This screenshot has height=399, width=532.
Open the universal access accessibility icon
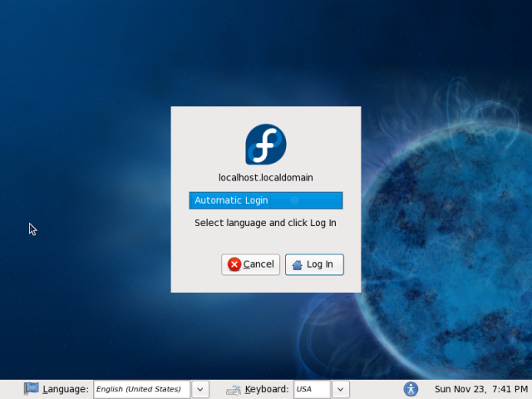[411, 388]
